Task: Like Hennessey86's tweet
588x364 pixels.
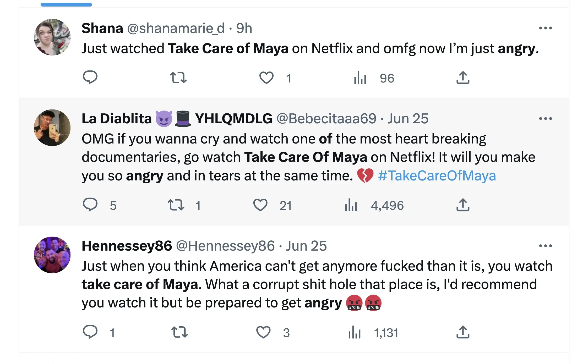Action: coord(263,332)
